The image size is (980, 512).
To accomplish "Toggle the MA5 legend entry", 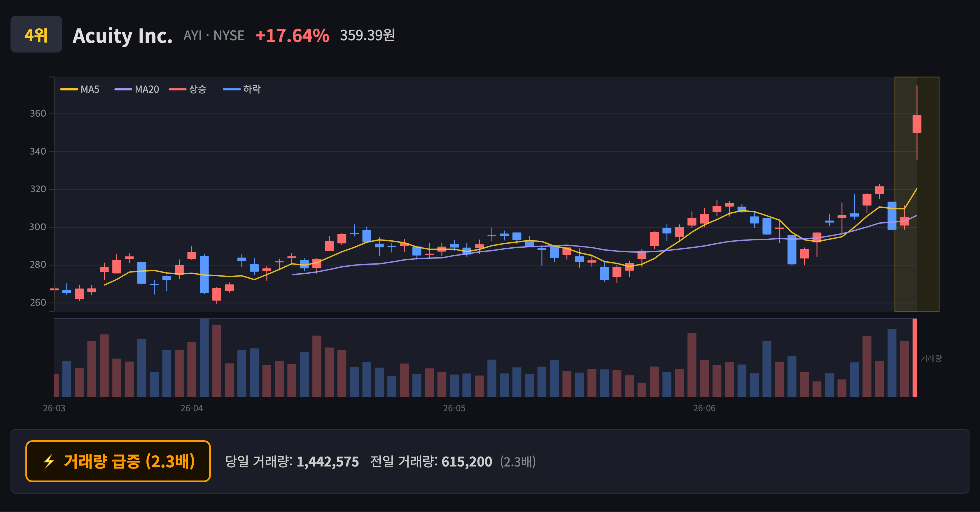I will pyautogui.click(x=80, y=89).
